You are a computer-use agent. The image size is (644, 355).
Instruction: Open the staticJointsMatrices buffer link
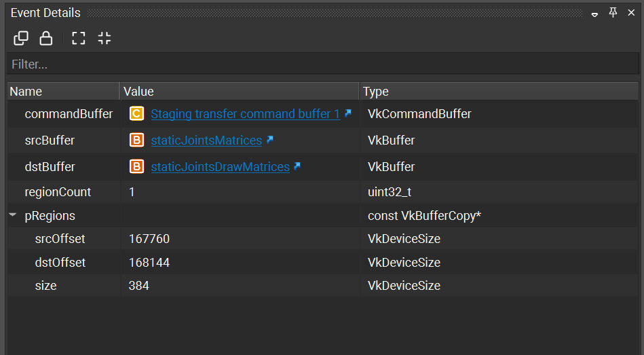click(x=206, y=141)
